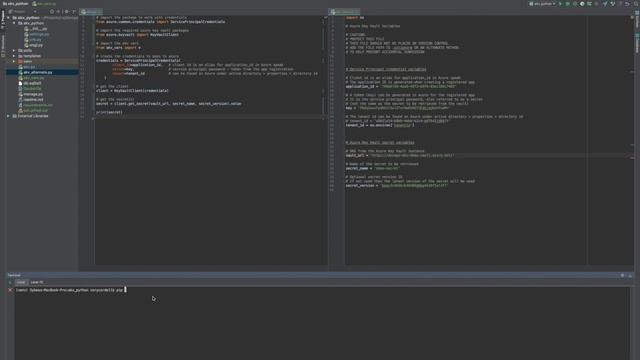Switch to the left editor's file tab
The image size is (640, 360).
(91, 12)
